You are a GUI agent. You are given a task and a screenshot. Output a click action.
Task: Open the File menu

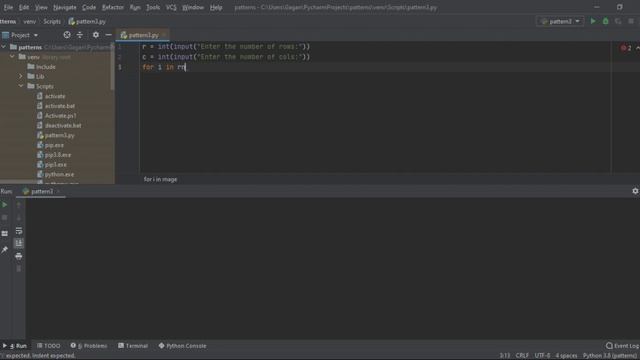pos(8,7)
